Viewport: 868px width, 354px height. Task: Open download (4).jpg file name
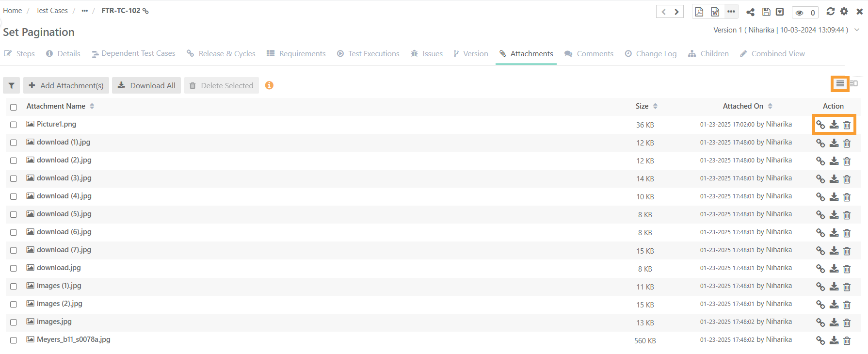pos(64,196)
